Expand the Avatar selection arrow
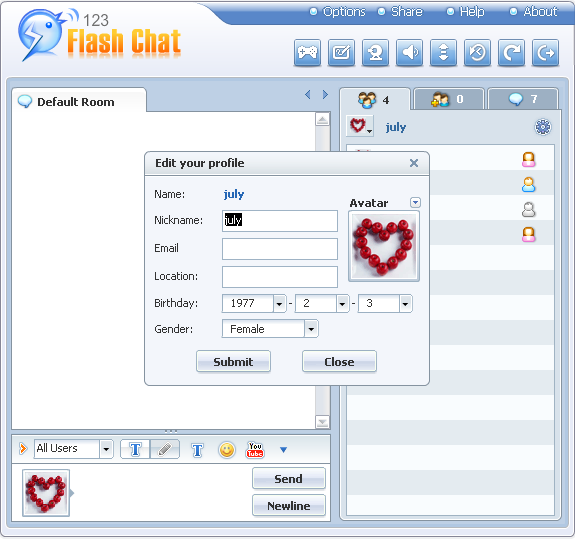The height and width of the screenshot is (539, 575). (x=415, y=202)
